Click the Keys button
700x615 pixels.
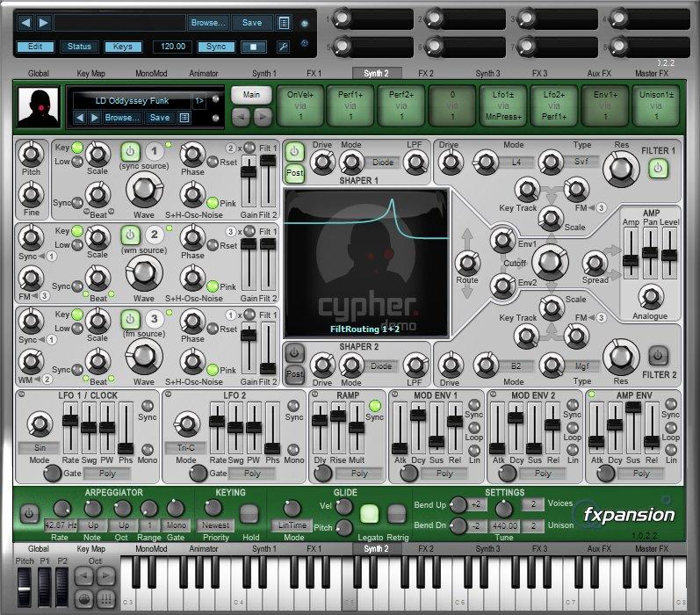pyautogui.click(x=123, y=47)
